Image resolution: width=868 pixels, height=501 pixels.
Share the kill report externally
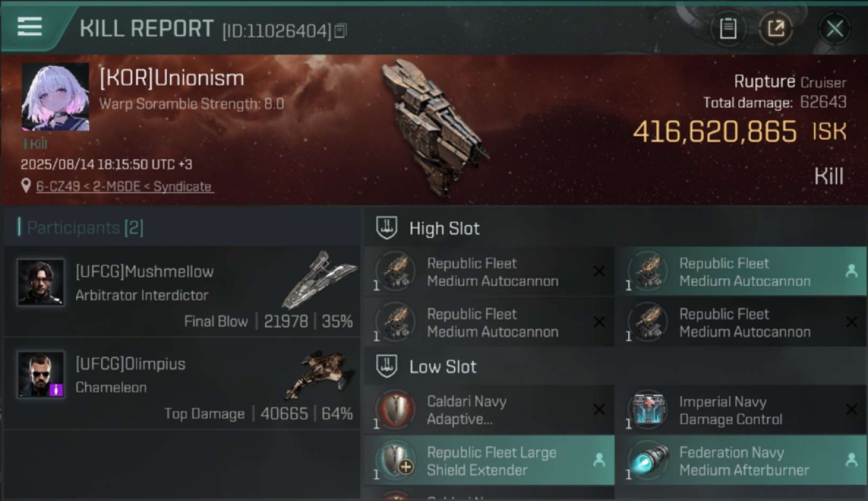coord(776,29)
